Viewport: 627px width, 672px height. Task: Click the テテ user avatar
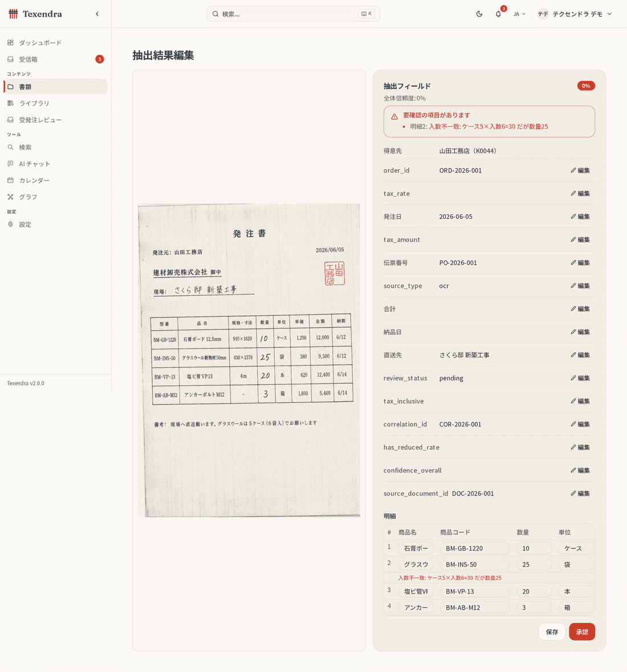pyautogui.click(x=543, y=14)
